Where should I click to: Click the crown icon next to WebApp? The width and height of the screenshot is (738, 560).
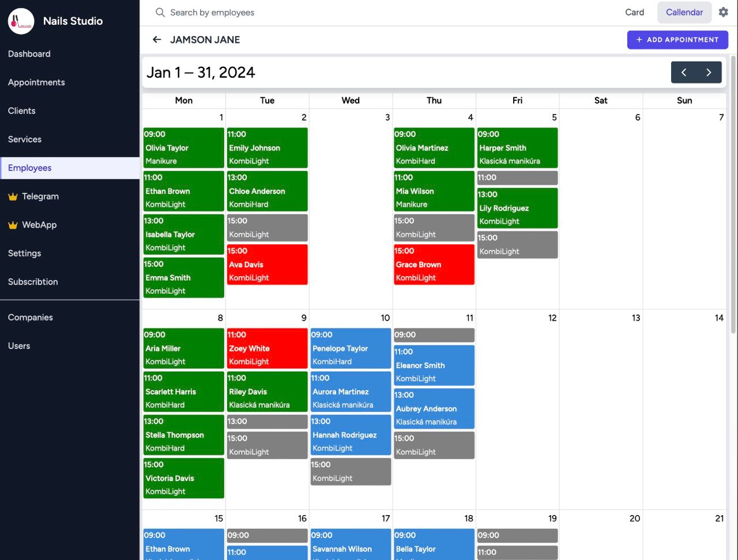point(13,225)
